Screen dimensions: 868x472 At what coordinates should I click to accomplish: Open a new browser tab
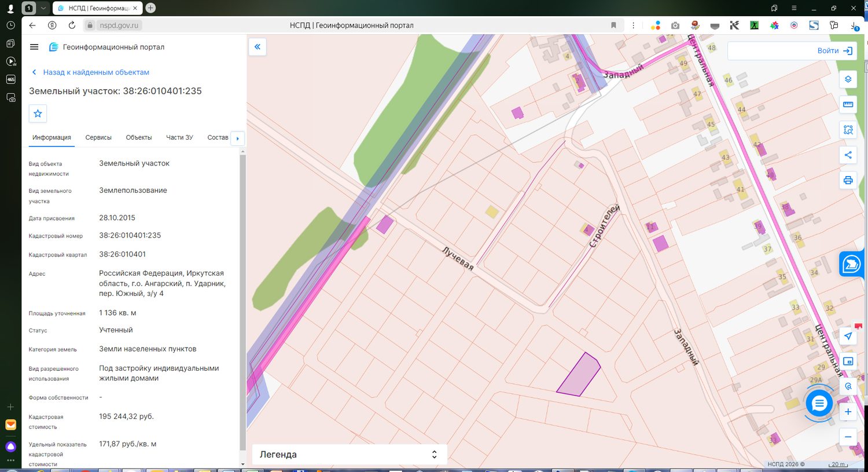point(150,8)
